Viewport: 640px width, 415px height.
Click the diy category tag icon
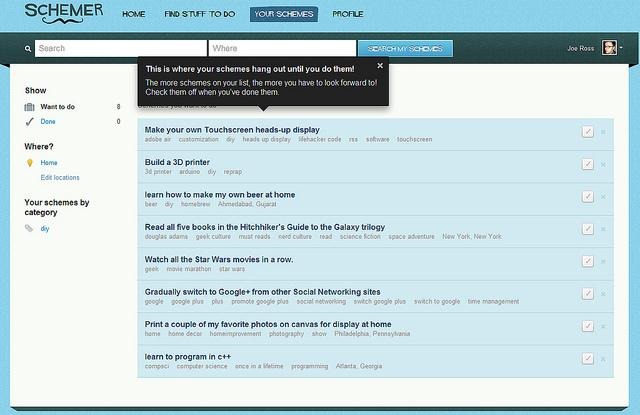(x=30, y=228)
